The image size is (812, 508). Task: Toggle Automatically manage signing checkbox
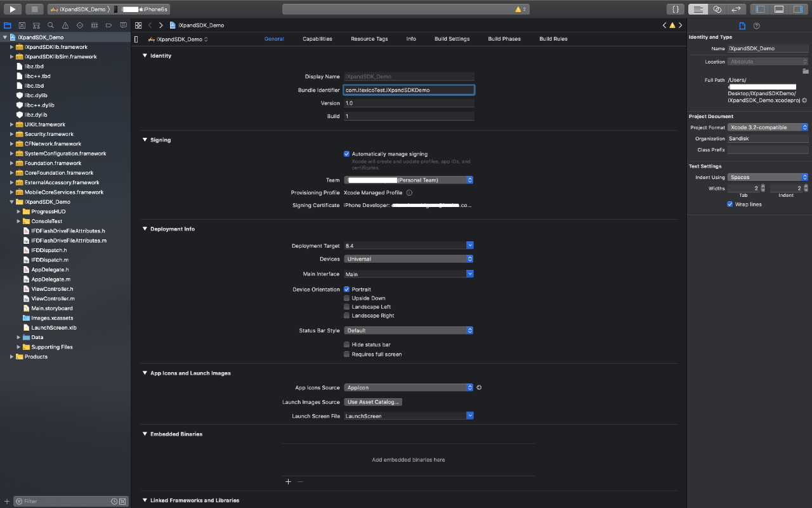346,154
